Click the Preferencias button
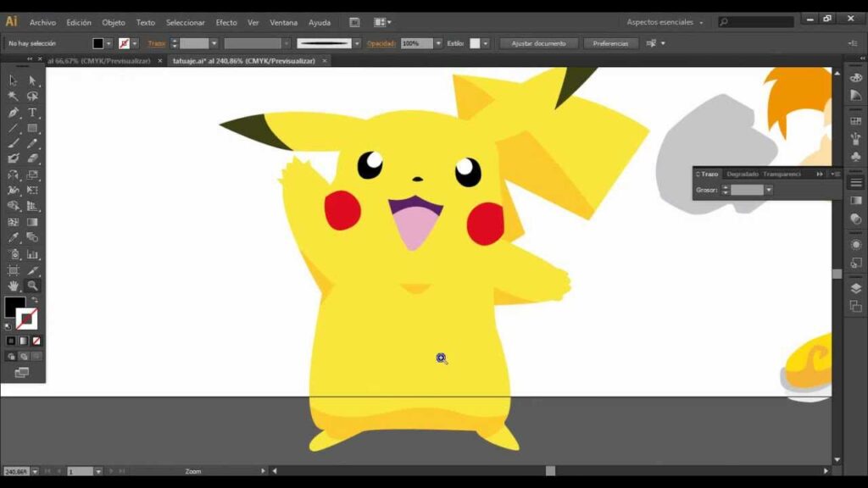 (610, 43)
